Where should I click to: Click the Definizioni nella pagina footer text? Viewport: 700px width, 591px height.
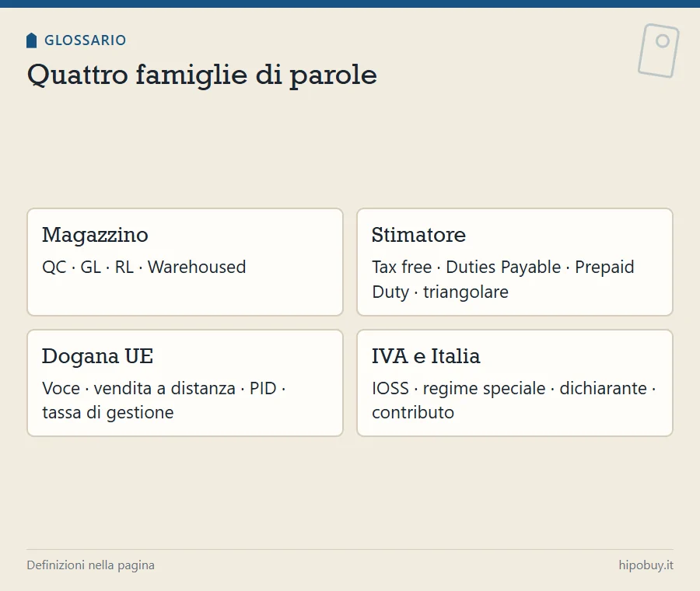point(91,565)
